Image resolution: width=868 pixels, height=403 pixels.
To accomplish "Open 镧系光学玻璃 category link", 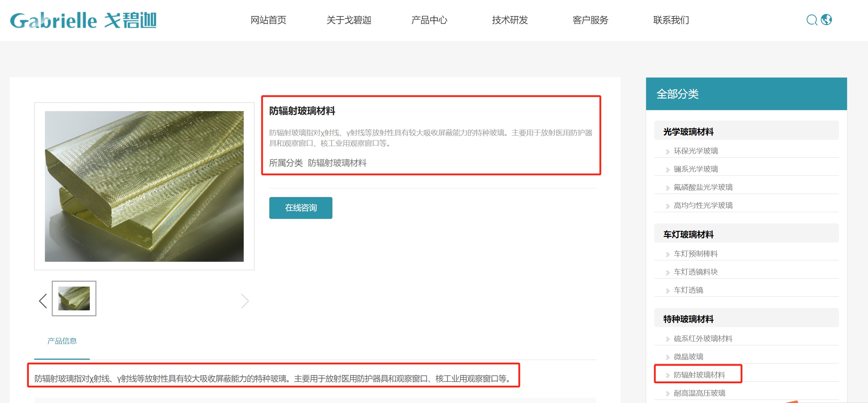I will click(696, 169).
